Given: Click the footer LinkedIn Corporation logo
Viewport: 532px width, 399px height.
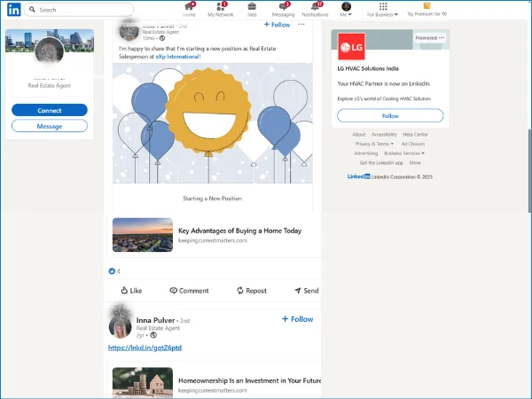Looking at the screenshot, I should 358,176.
